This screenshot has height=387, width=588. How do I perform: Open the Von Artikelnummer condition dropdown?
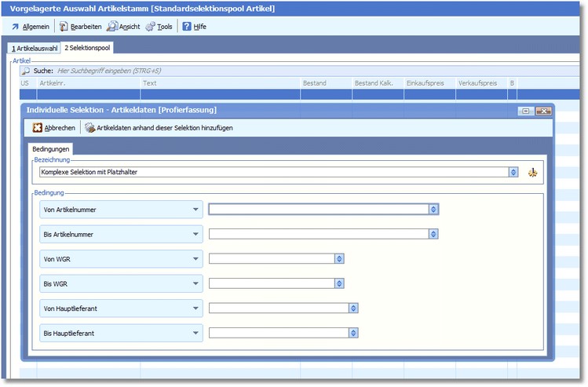(195, 210)
